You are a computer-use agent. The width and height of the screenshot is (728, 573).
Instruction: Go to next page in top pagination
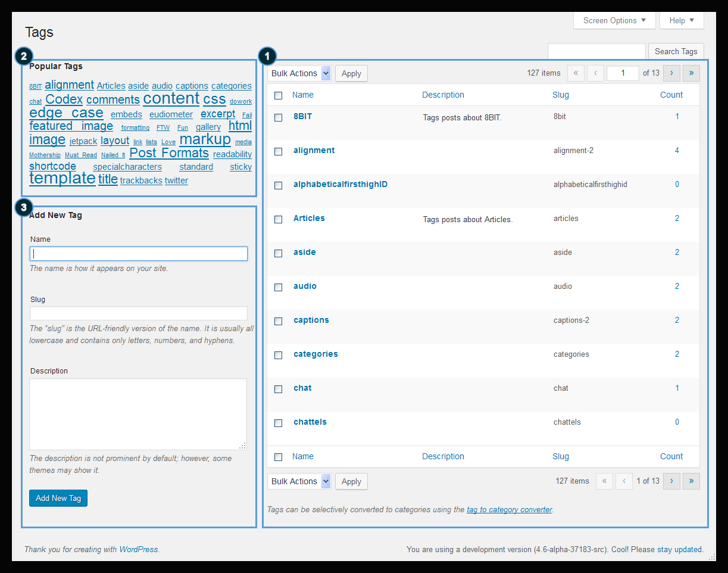671,73
